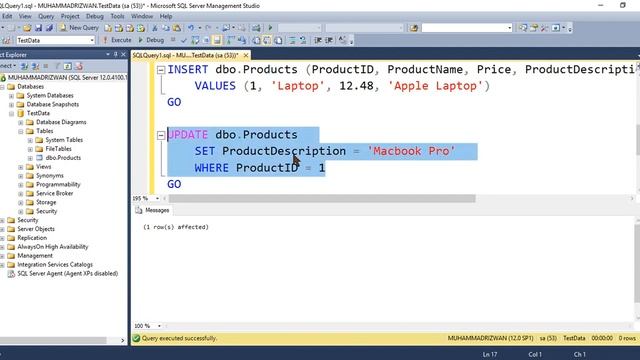Viewport: 640px width, 360px height.
Task: Open the Project menu
Action: pyautogui.click(x=70, y=16)
